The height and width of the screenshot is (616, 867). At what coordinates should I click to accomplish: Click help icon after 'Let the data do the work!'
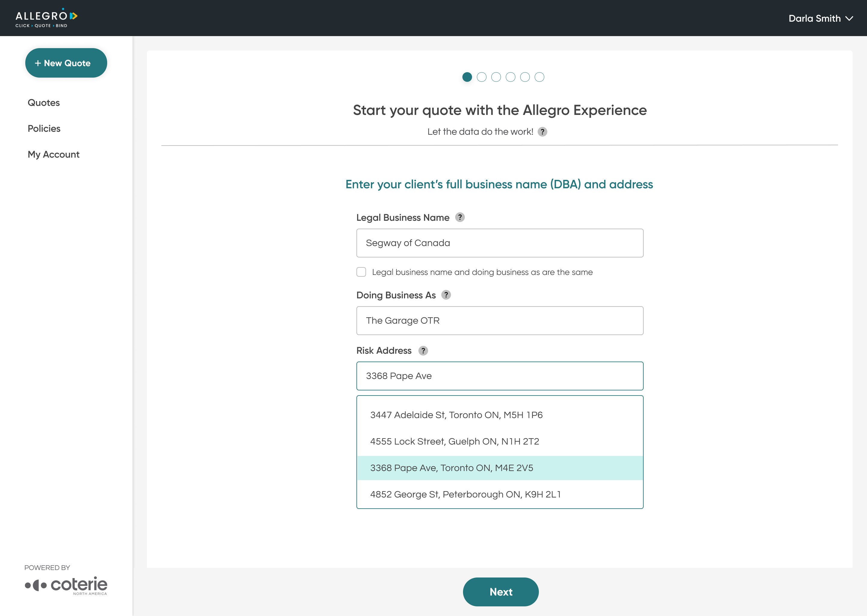(x=542, y=132)
